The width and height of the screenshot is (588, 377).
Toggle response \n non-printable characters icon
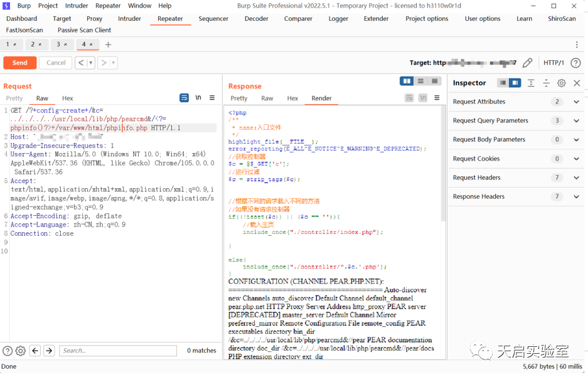click(423, 98)
